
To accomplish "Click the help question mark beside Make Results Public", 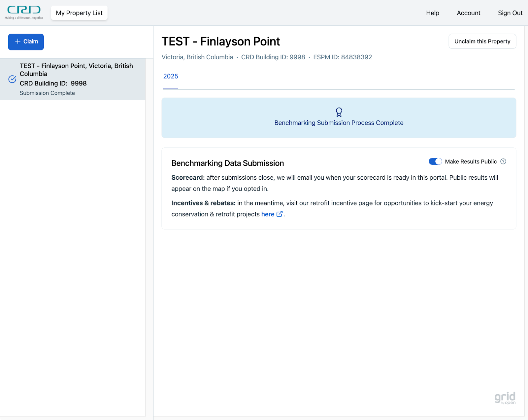I will click(503, 162).
